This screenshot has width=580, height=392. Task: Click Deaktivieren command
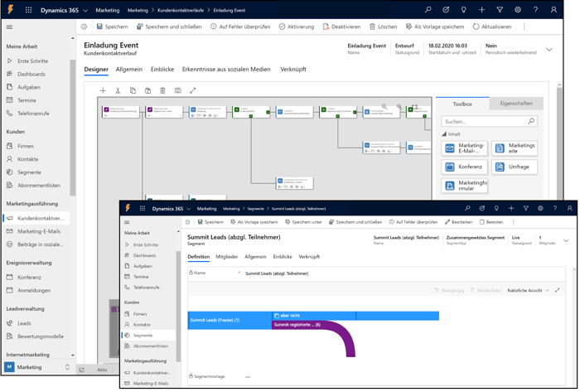click(x=341, y=27)
